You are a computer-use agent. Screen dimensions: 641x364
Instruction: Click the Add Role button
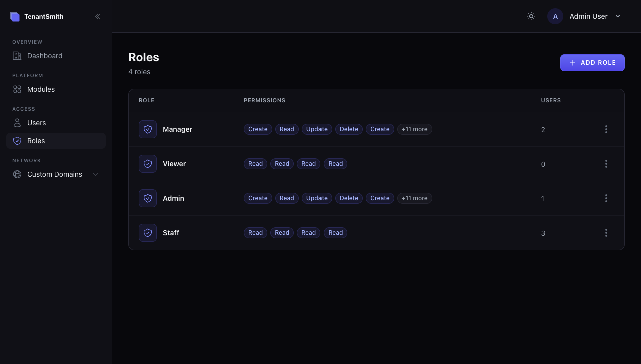tap(592, 63)
